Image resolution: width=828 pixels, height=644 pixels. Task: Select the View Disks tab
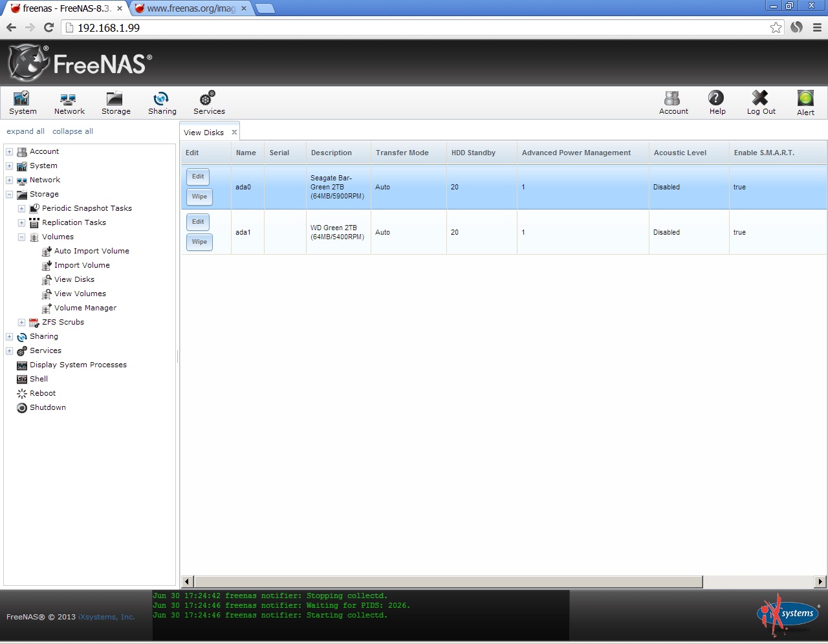click(x=202, y=132)
